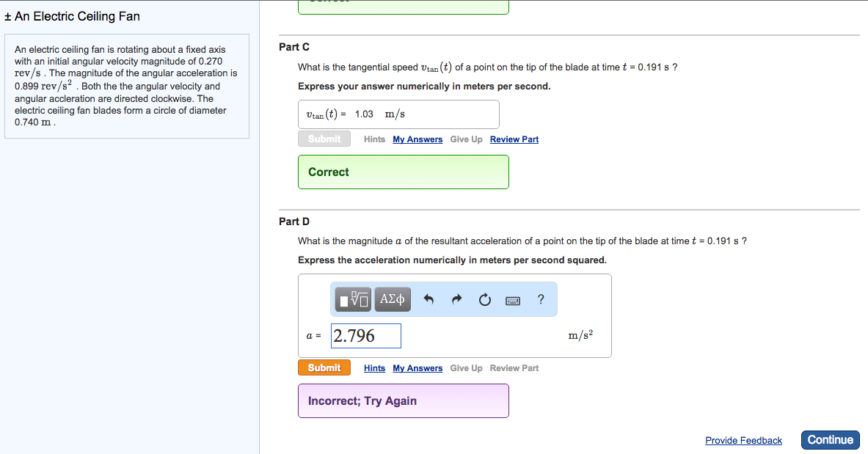Click Give Up in Part C
The width and height of the screenshot is (868, 454).
point(466,139)
